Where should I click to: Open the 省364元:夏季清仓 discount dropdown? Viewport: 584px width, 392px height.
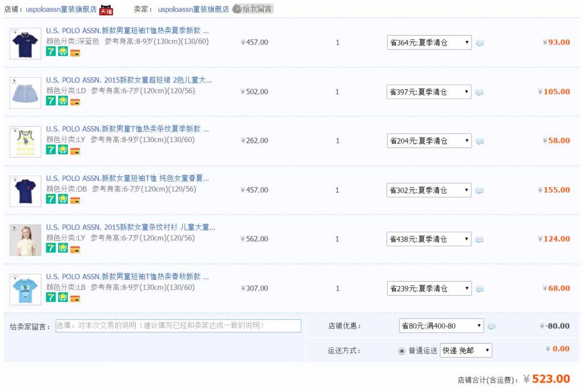429,43
